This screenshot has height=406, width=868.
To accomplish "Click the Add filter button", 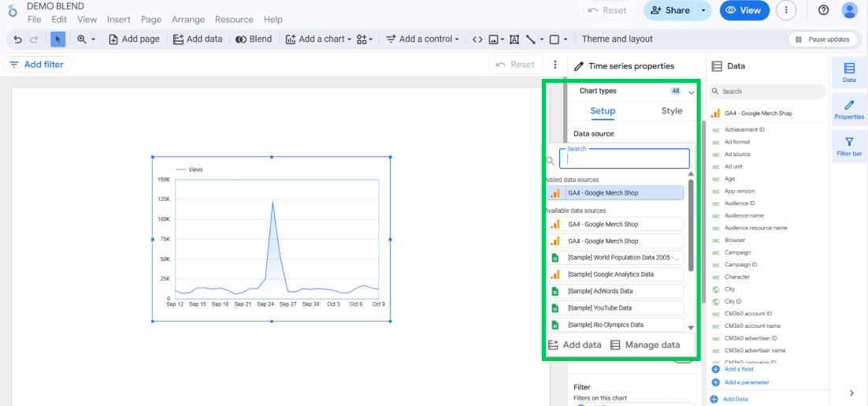I will tap(37, 65).
